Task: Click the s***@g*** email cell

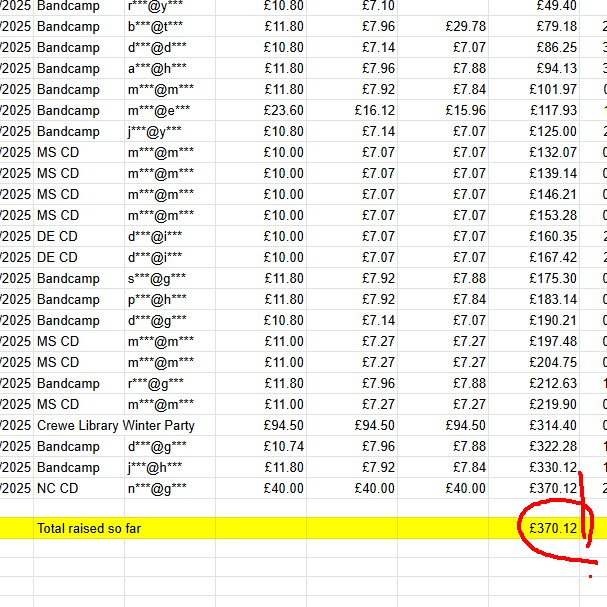Action: 156,278
